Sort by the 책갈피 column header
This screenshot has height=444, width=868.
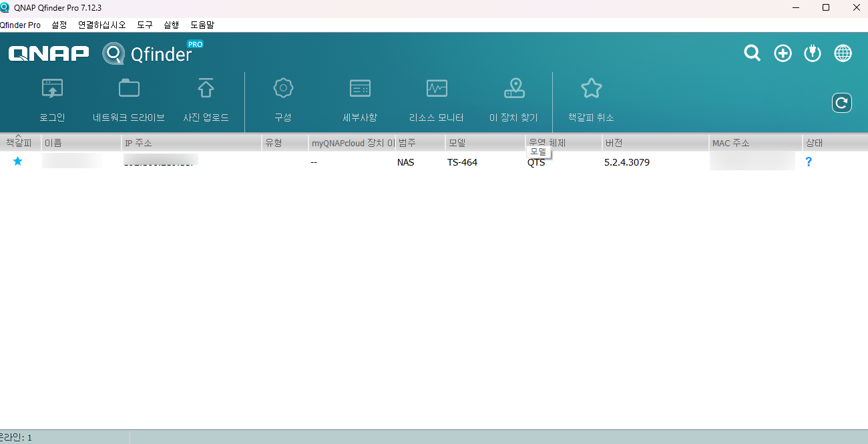[20, 143]
